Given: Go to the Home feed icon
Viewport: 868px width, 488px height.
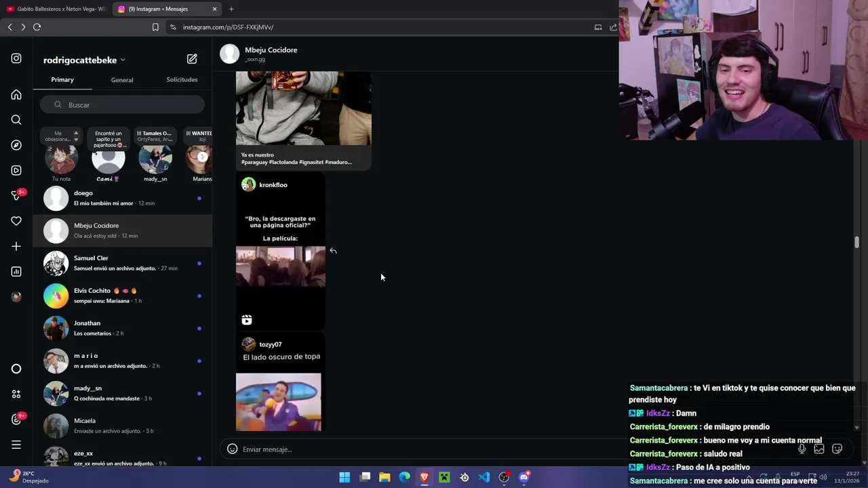Looking at the screenshot, I should pyautogui.click(x=16, y=95).
